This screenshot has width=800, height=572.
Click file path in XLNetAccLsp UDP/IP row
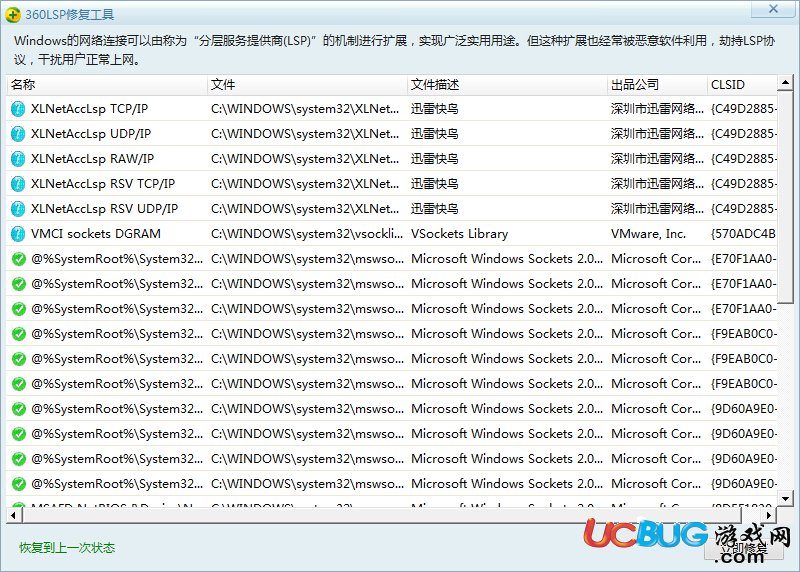coord(305,134)
